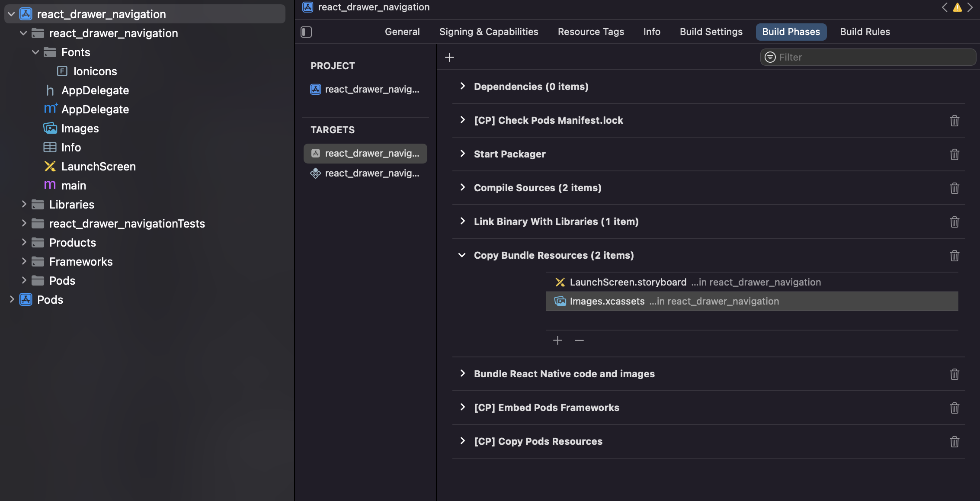
Task: Remove selected bundle resource with minus
Action: point(579,340)
